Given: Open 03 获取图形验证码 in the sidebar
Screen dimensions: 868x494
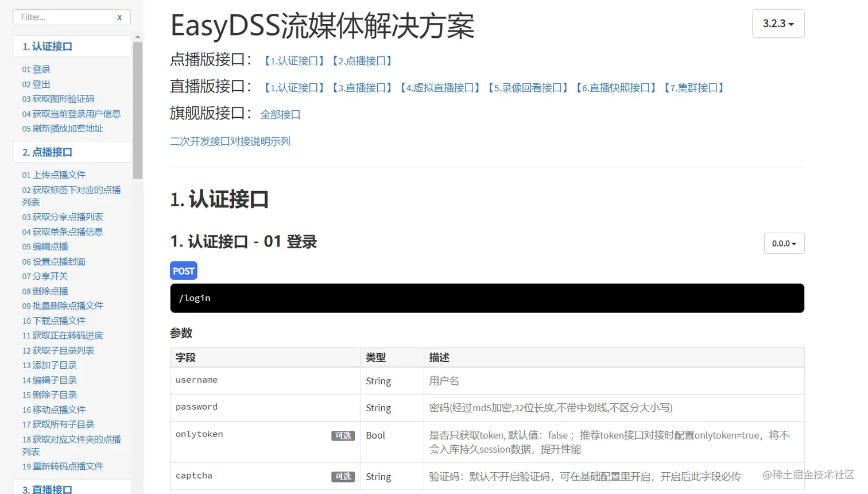Looking at the screenshot, I should click(59, 99).
